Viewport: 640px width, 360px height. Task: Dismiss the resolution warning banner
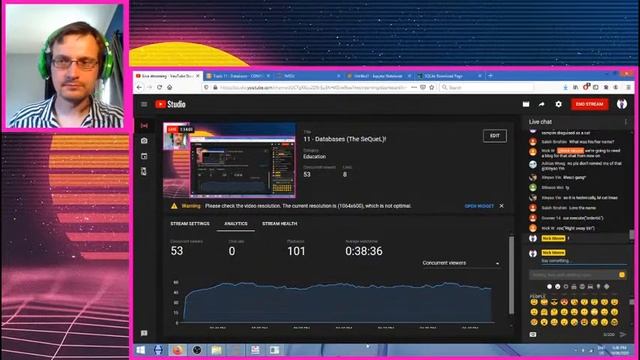coord(502,206)
